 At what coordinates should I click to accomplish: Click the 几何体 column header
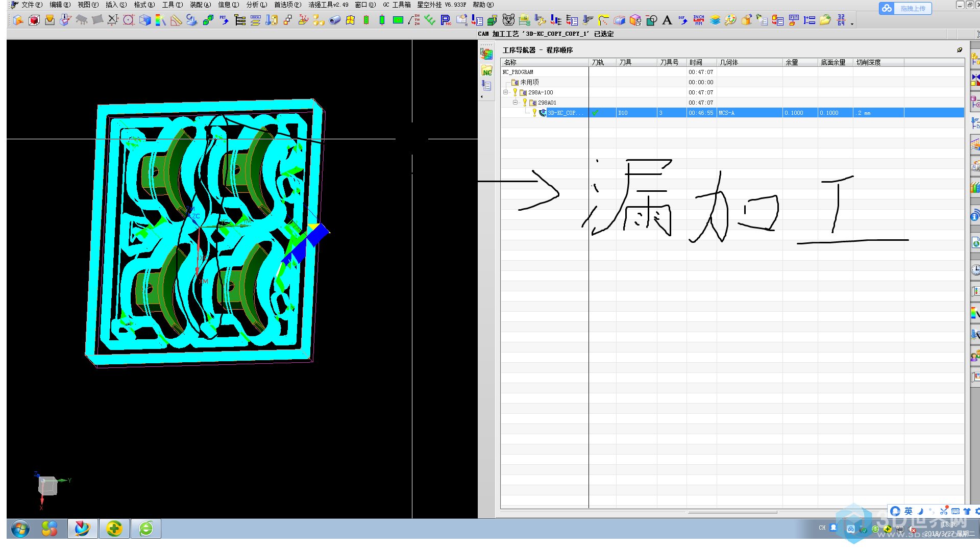pyautogui.click(x=749, y=62)
